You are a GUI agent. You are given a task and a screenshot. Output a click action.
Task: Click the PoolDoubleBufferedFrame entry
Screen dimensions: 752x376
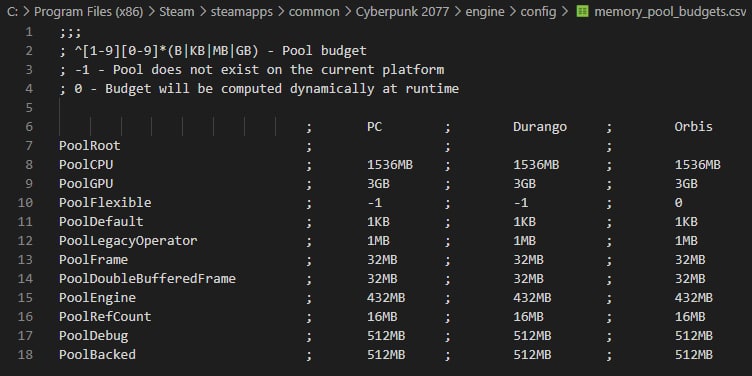(147, 279)
